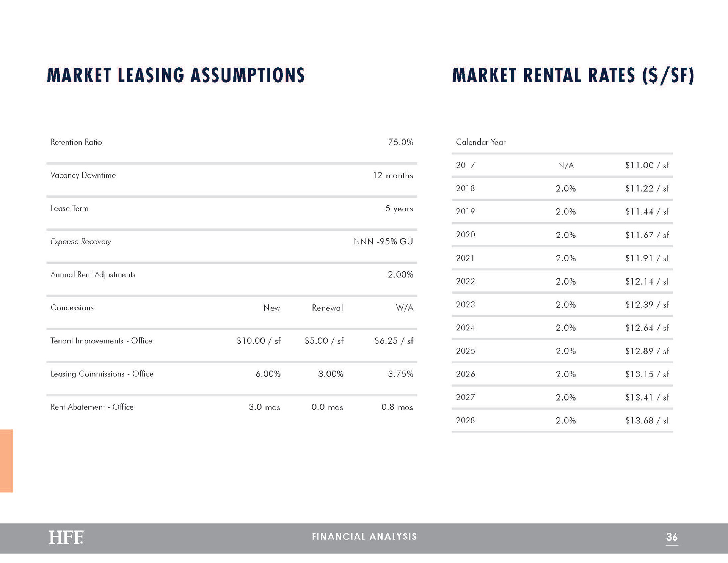Click the Retention Ratio value 75.0%
The height and width of the screenshot is (563, 728).
pyautogui.click(x=400, y=142)
